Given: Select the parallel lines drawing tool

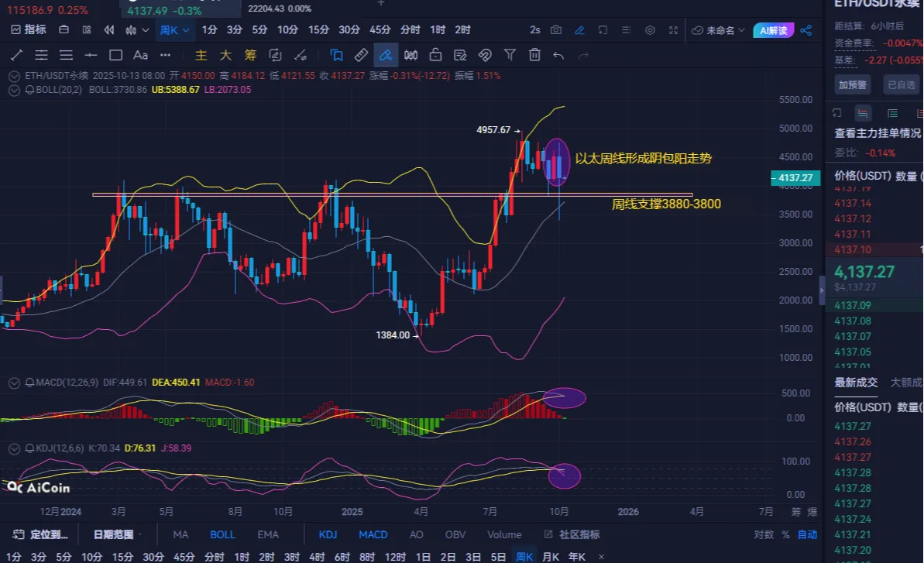Looking at the screenshot, I should [x=41, y=55].
